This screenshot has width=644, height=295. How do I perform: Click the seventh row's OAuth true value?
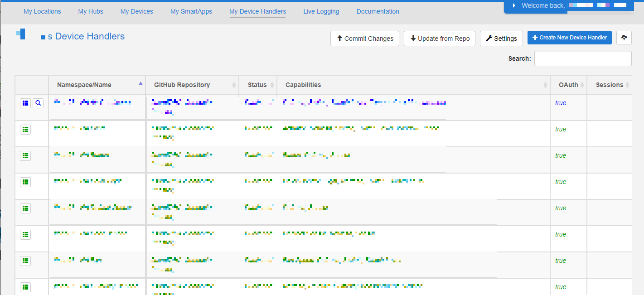[x=561, y=261]
